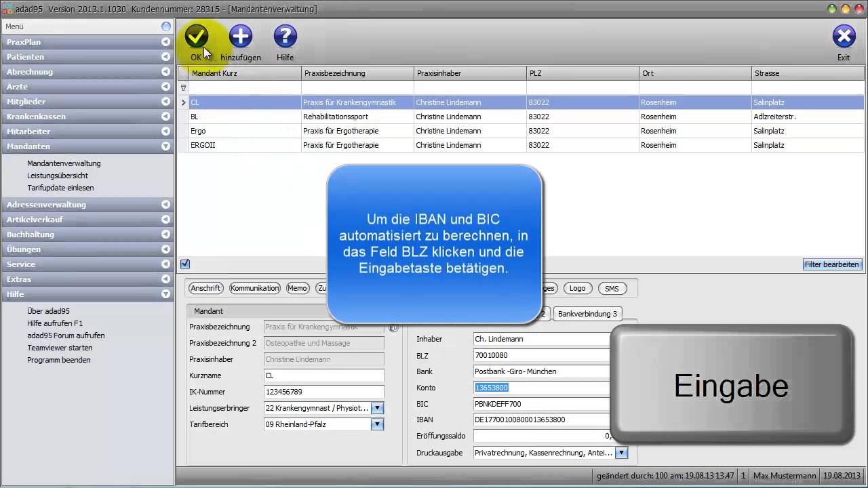
Task: Select the Rehabilitationssport BL row
Action: [x=339, y=117]
